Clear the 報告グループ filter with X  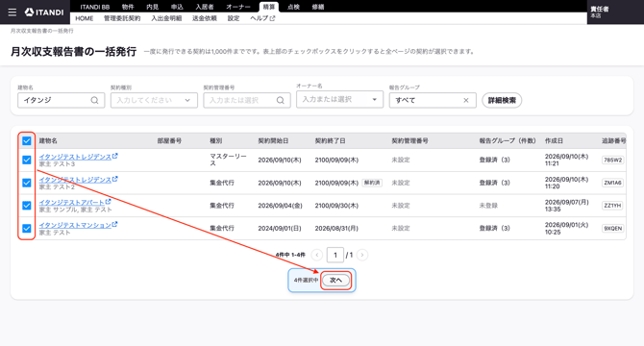tap(466, 100)
